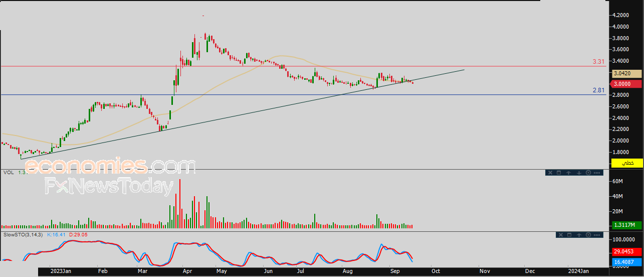Open SlowSTO settings gear icon
The height and width of the screenshot is (277, 644).
coord(588,235)
